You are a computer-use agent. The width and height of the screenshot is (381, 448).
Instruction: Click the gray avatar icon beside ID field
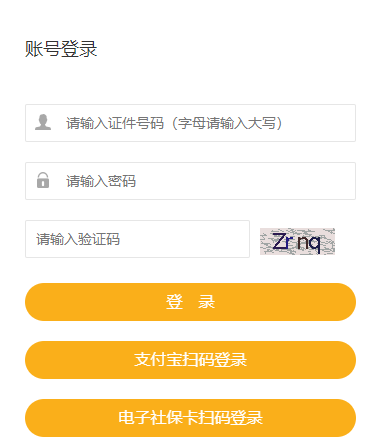click(43, 122)
